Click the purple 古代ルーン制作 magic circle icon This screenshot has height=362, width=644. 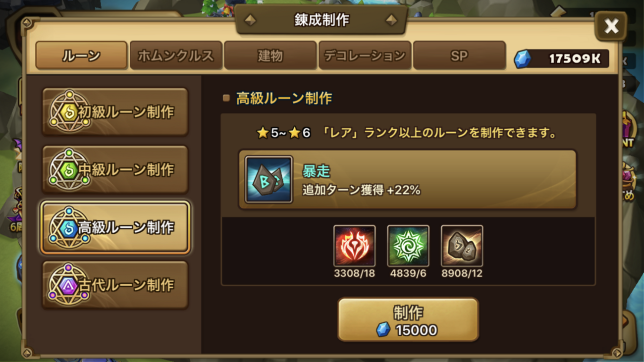point(69,285)
